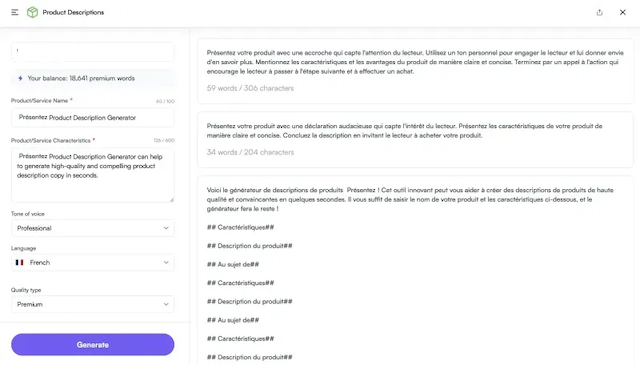640x365 pixels.
Task: Click the textarea resize handle corner
Action: pos(171,200)
